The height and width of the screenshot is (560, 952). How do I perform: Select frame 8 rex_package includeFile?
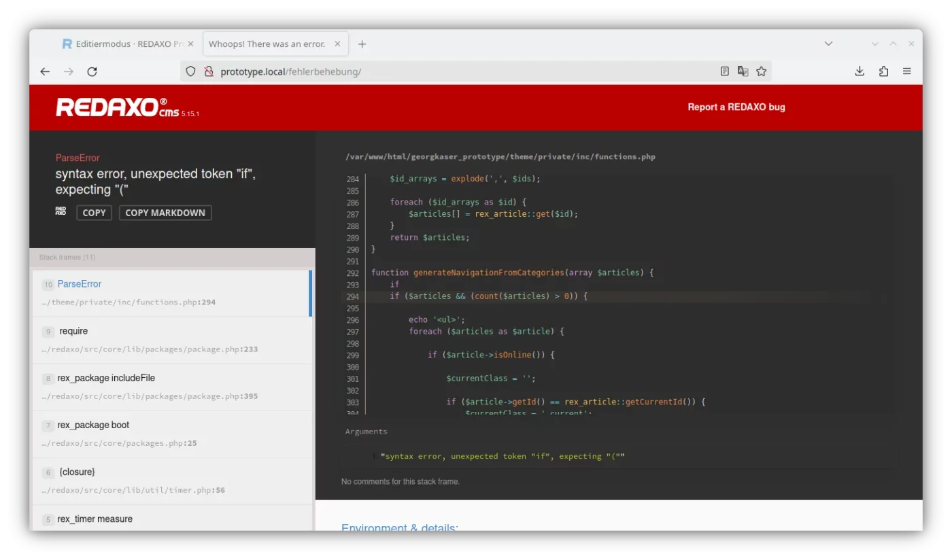click(172, 387)
